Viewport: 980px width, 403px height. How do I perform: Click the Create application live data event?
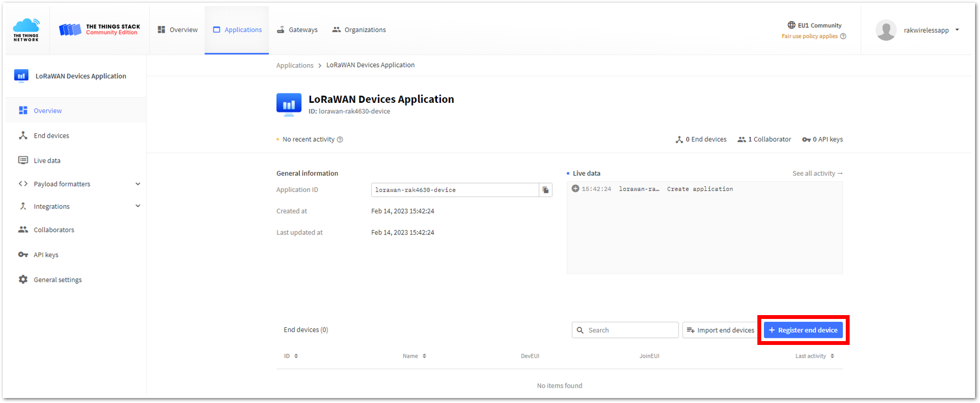click(x=700, y=189)
